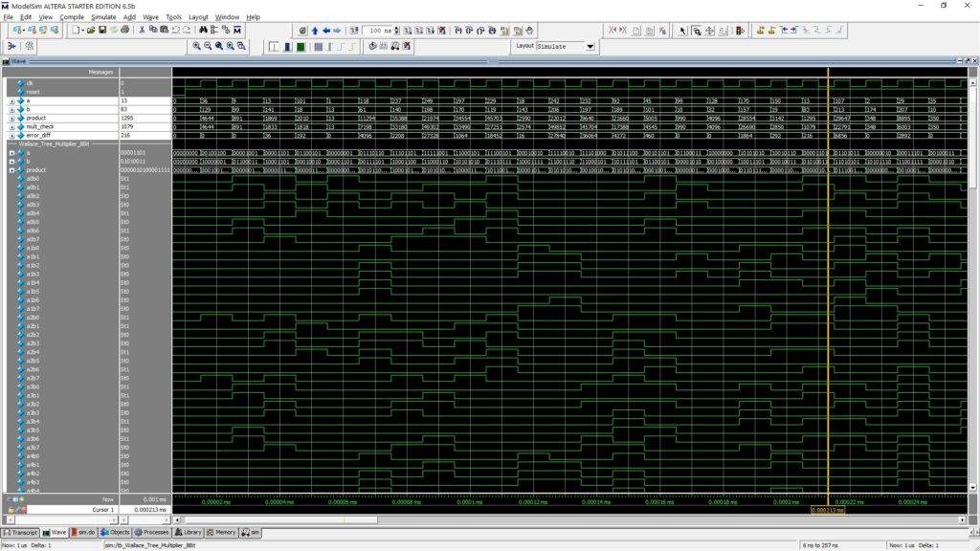980x551 pixels.
Task: Expand the error_diff signal bus
Action: tap(11, 135)
